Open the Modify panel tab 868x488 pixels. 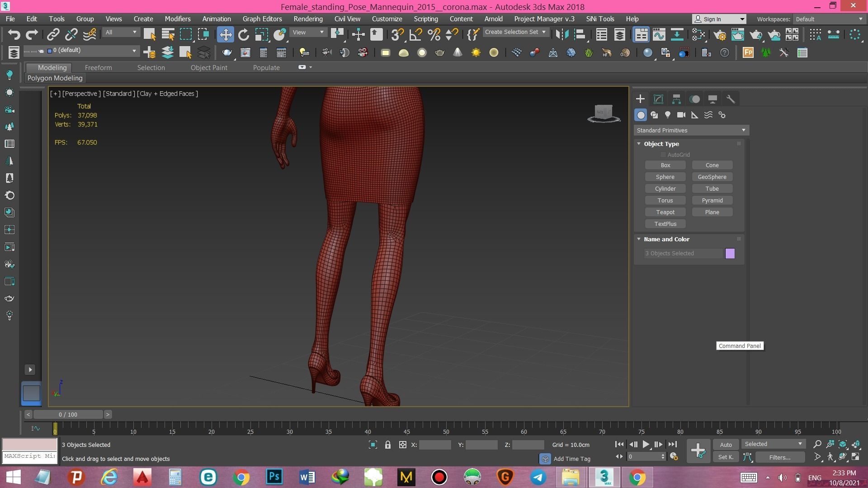click(x=658, y=99)
